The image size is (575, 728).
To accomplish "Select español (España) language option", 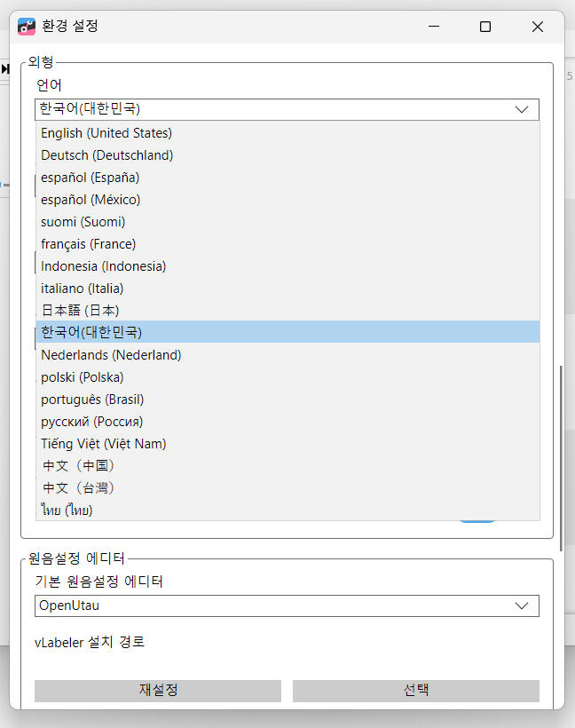I will click(91, 178).
